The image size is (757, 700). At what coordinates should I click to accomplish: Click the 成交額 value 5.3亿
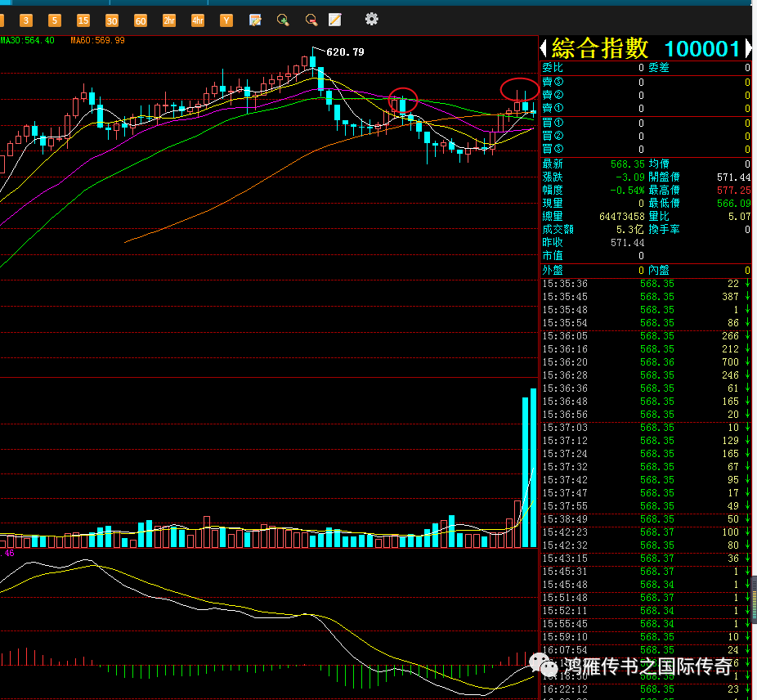(x=630, y=230)
